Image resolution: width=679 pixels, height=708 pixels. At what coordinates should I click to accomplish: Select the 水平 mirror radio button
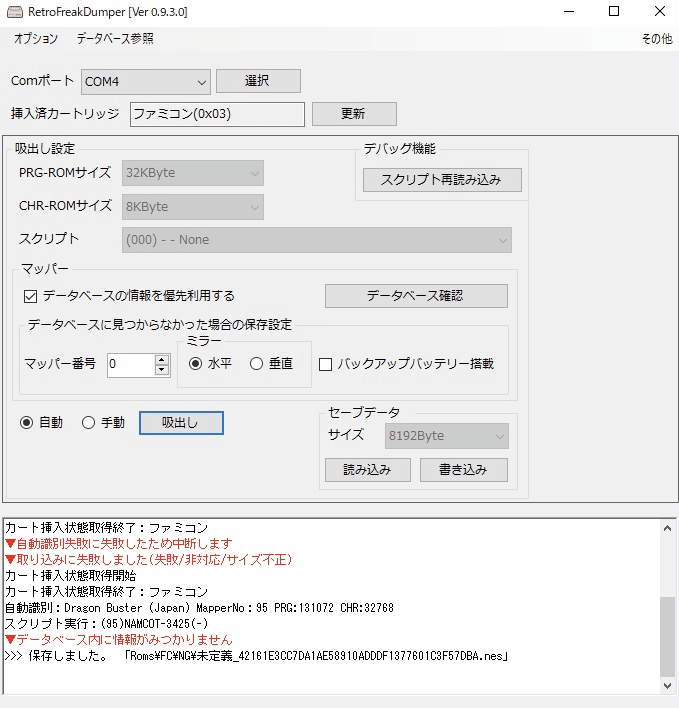click(x=195, y=363)
